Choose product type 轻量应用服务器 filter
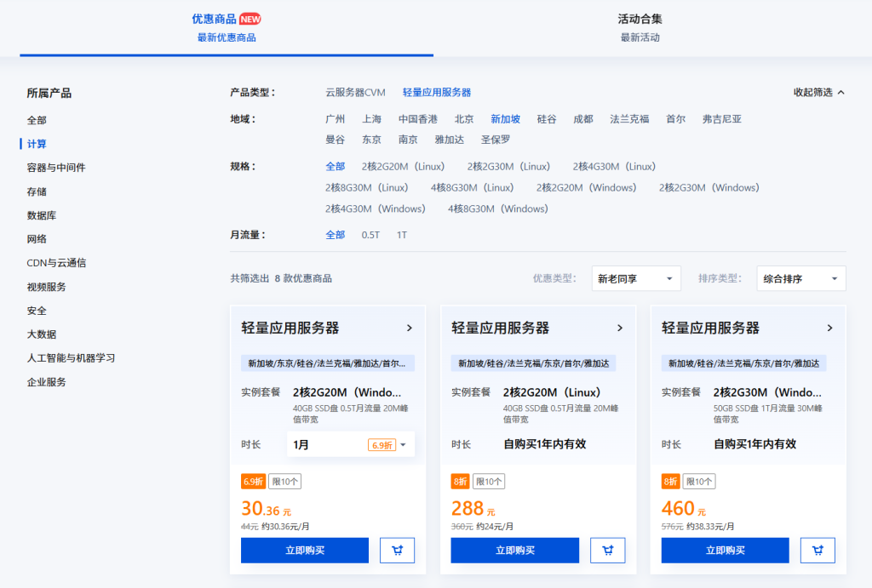The height and width of the screenshot is (588, 872). [437, 92]
